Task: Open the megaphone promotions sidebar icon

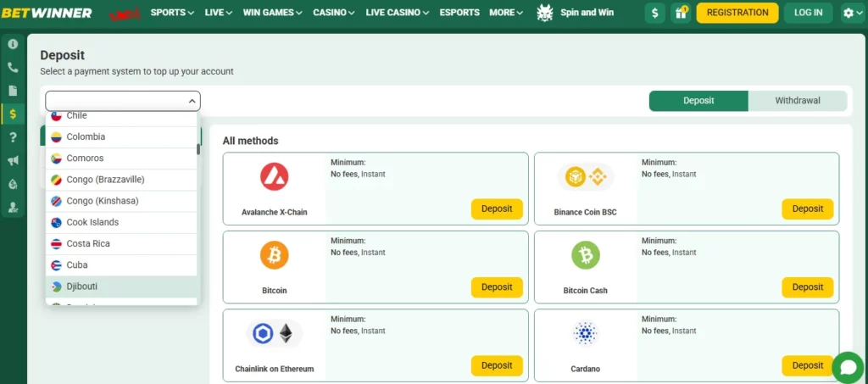Action: pyautogui.click(x=13, y=160)
